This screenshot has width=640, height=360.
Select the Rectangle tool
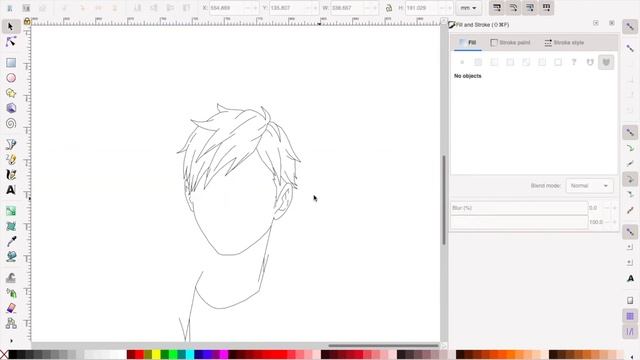click(11, 62)
